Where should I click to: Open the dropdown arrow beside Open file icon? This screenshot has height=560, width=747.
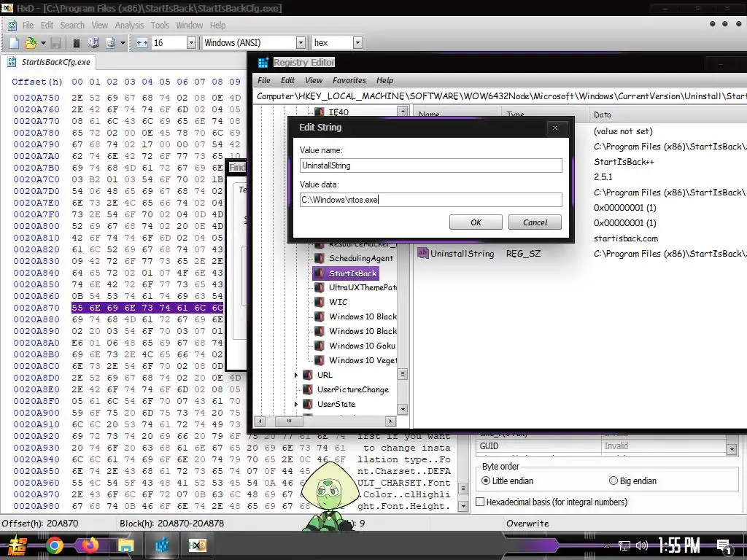point(43,43)
